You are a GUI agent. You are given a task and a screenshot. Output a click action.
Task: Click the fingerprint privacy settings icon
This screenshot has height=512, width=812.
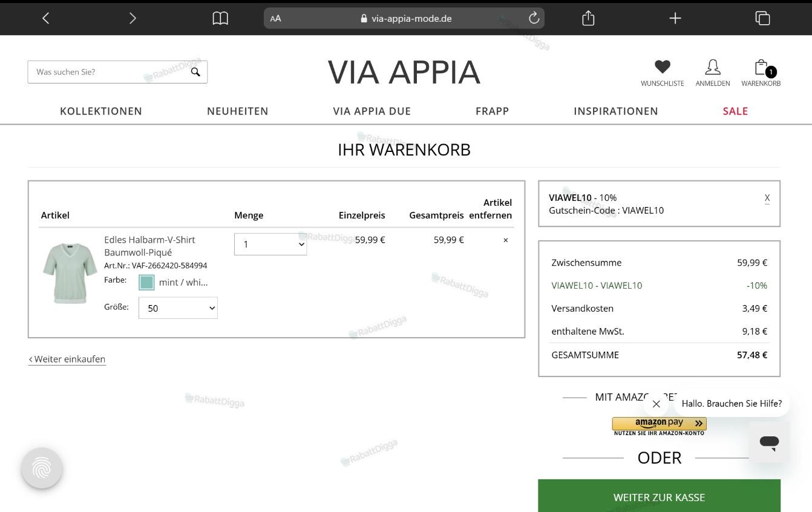[42, 468]
